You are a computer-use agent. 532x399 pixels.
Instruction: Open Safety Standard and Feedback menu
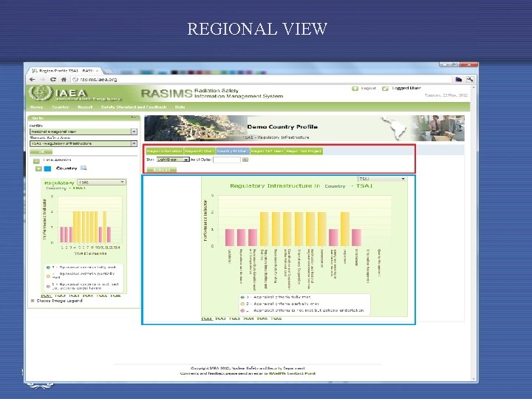tap(134, 107)
